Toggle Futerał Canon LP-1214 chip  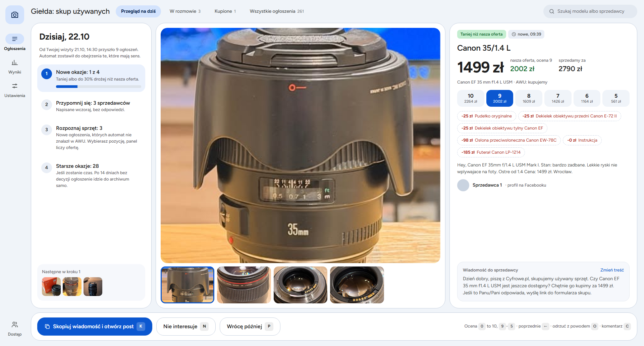[491, 152]
